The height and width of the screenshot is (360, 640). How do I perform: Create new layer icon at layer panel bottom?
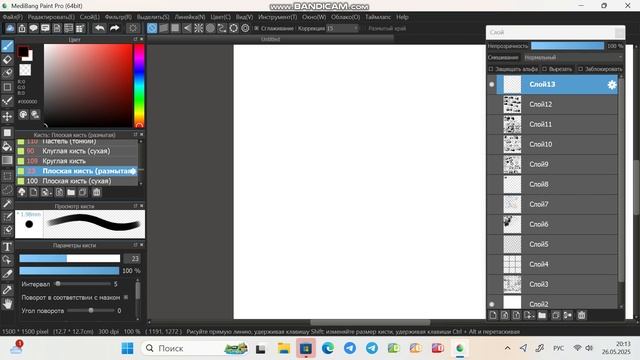click(493, 315)
